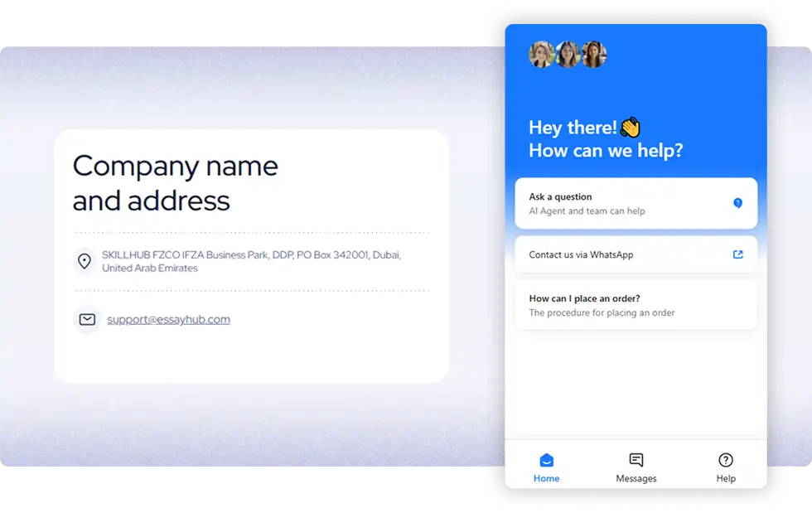The height and width of the screenshot is (513, 812).
Task: Click the Home icon in bottom navigation
Action: tap(546, 460)
